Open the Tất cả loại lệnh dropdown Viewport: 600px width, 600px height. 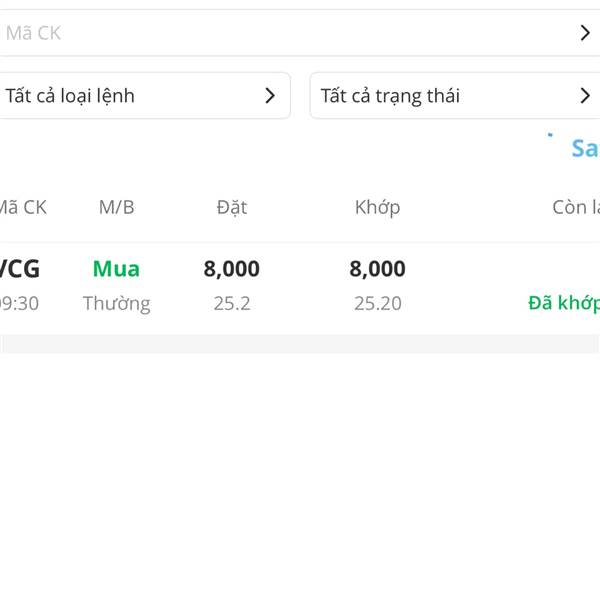coord(140,96)
